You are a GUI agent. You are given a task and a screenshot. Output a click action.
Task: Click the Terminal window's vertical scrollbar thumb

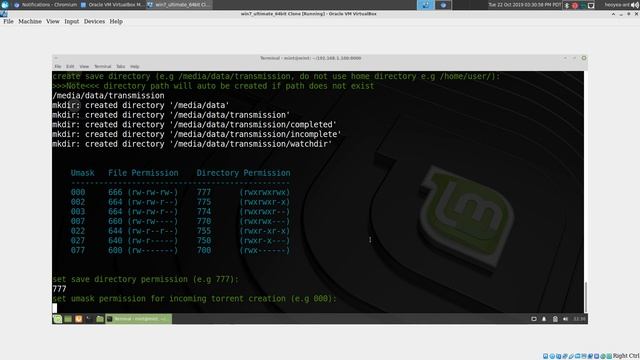click(x=586, y=297)
